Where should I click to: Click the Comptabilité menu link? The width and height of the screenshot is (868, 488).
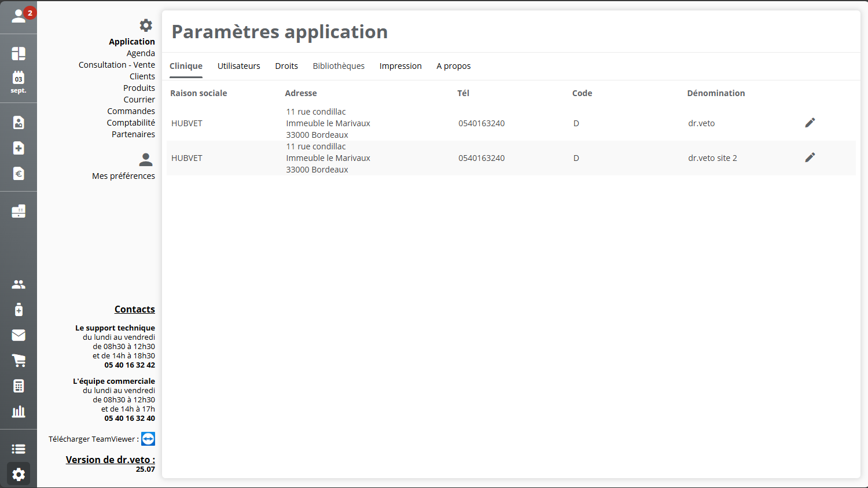[131, 123]
